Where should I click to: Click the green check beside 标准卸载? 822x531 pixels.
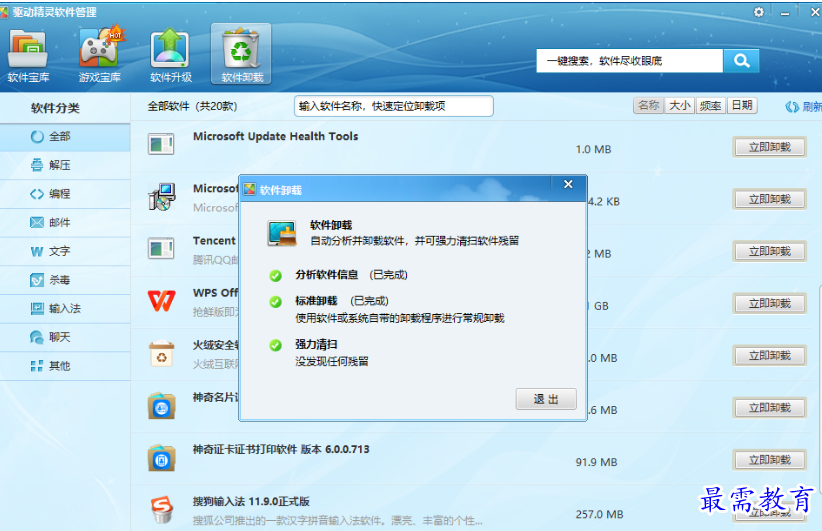(x=275, y=302)
